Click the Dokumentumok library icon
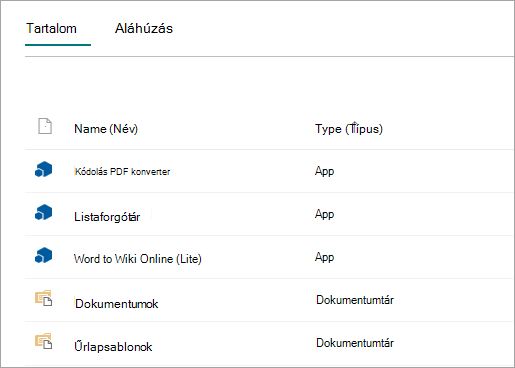515x368 pixels. pos(44,298)
